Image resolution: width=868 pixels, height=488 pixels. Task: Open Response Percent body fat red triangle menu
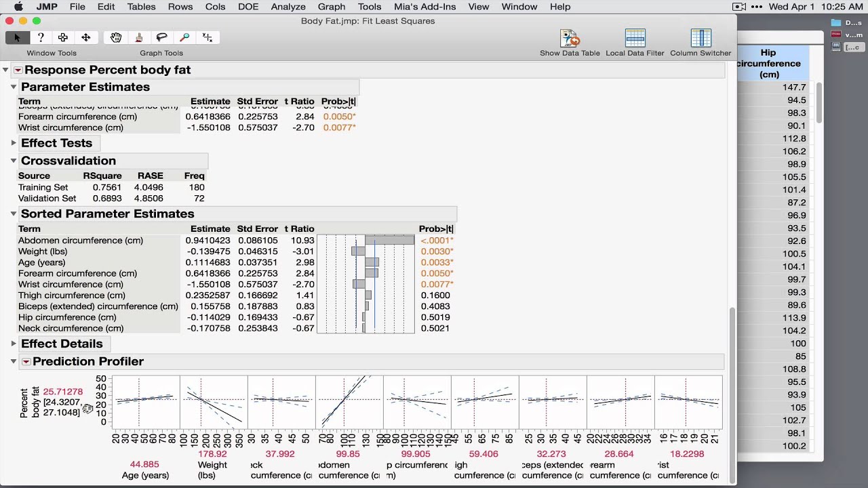coord(18,70)
